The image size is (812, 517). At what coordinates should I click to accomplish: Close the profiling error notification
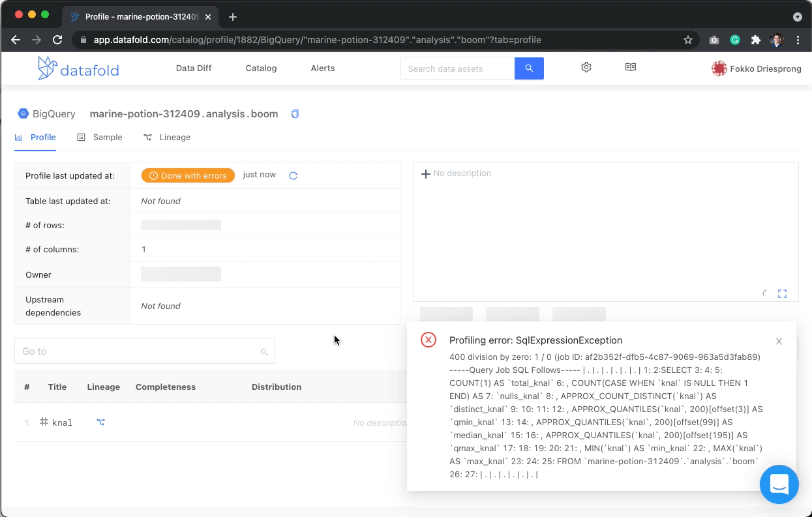[779, 342]
